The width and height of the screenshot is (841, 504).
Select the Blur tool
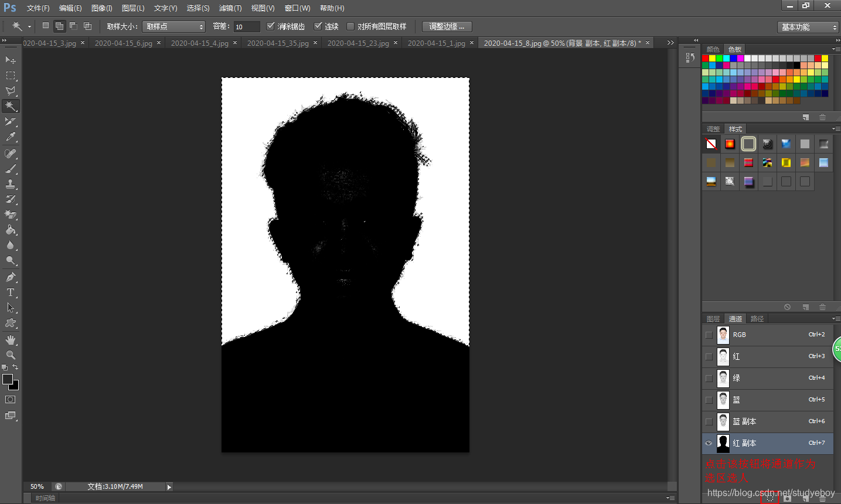(x=11, y=245)
